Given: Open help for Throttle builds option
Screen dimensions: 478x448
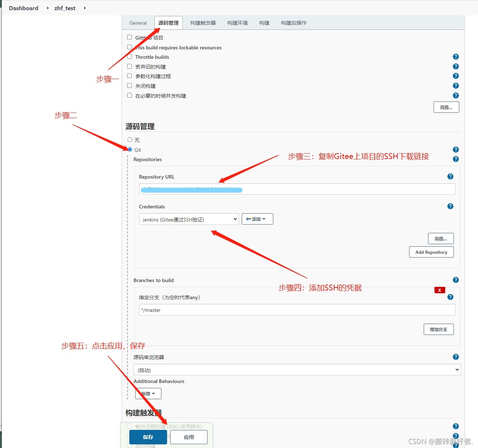Looking at the screenshot, I should [x=456, y=57].
